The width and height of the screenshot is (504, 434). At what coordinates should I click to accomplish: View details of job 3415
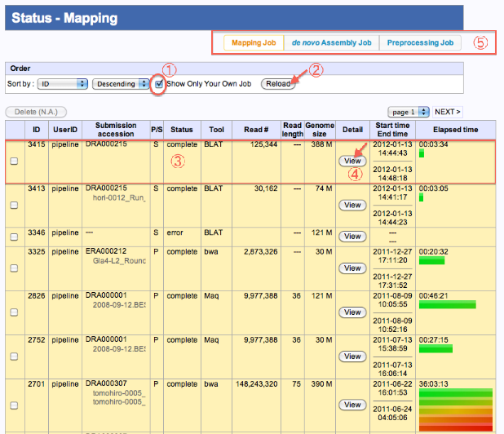[352, 162]
